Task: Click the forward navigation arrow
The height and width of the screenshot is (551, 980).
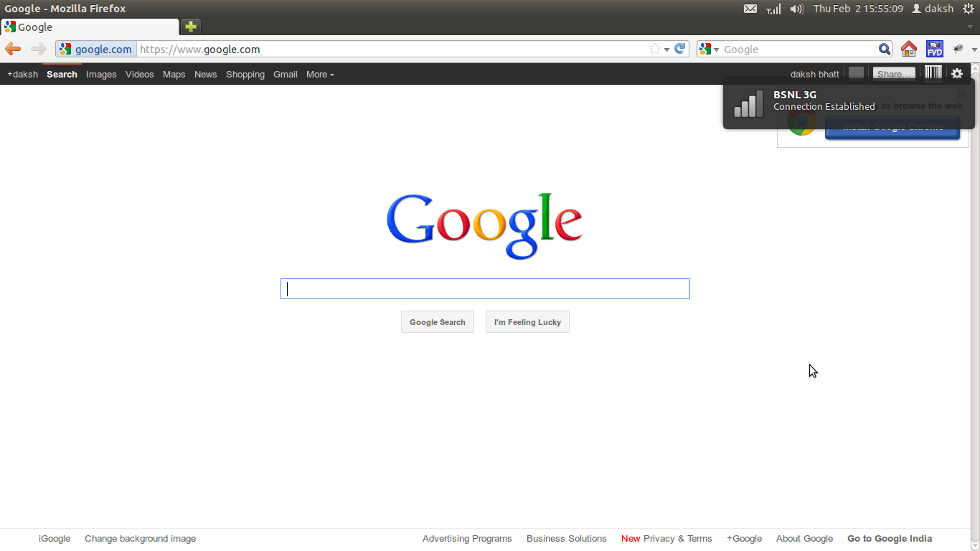Action: coord(38,49)
